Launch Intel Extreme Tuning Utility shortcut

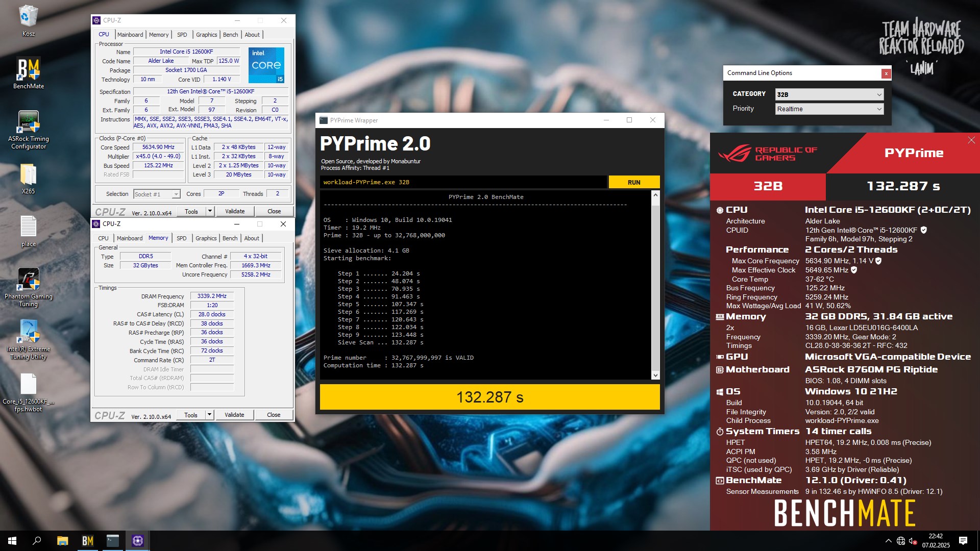click(29, 340)
